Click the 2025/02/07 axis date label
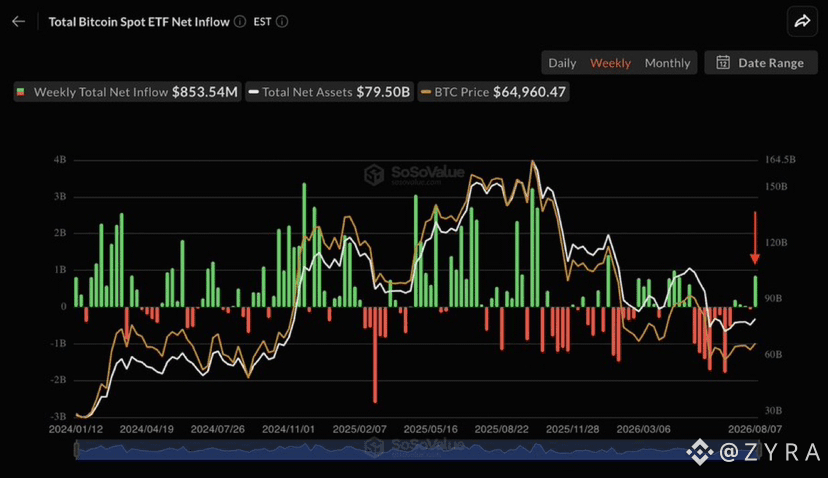 tap(360, 429)
